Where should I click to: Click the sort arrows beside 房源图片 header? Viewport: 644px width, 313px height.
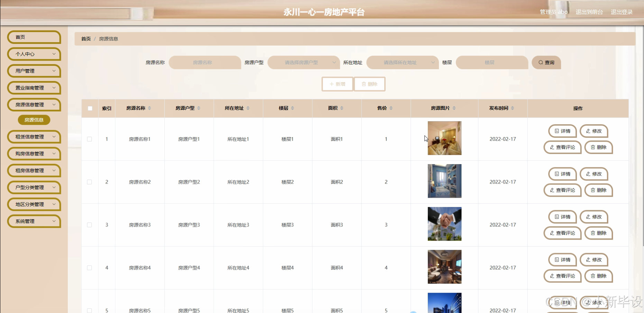(454, 108)
